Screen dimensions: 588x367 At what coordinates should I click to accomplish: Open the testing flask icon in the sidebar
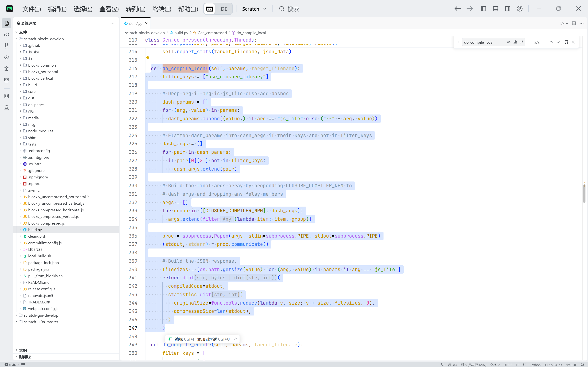7,108
